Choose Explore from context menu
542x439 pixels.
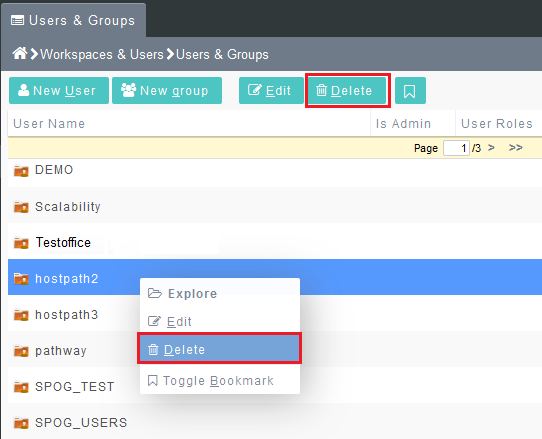[220, 293]
